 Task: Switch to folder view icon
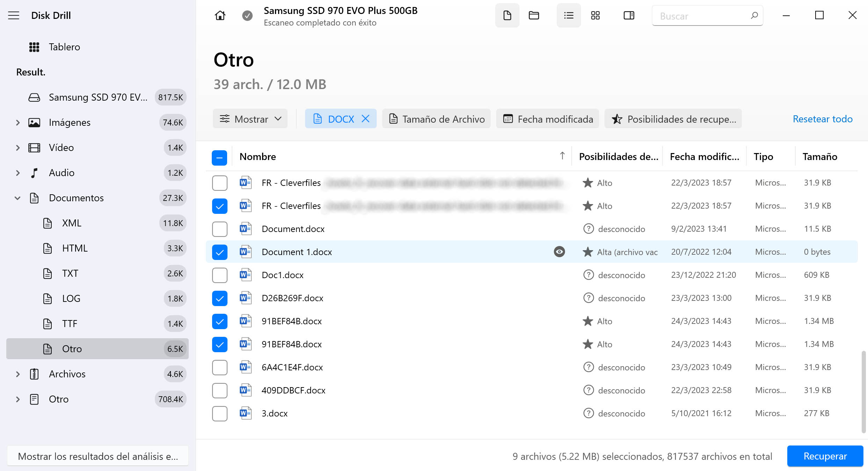tap(534, 15)
